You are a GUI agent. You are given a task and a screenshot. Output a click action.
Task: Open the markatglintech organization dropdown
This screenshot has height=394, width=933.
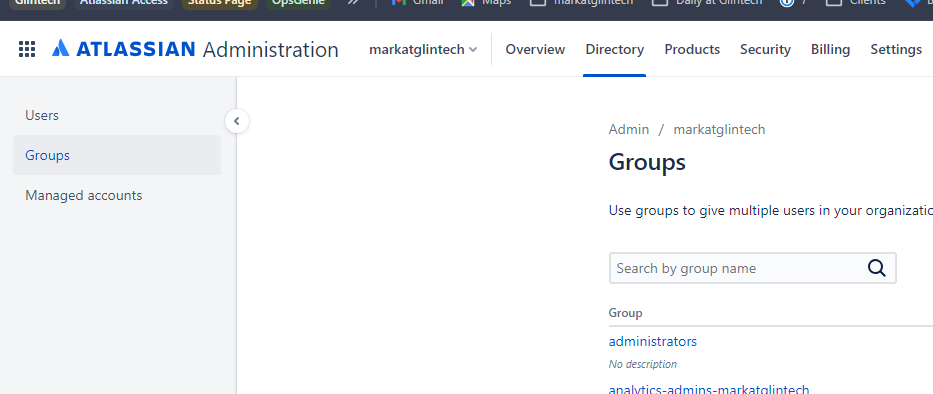click(x=423, y=49)
